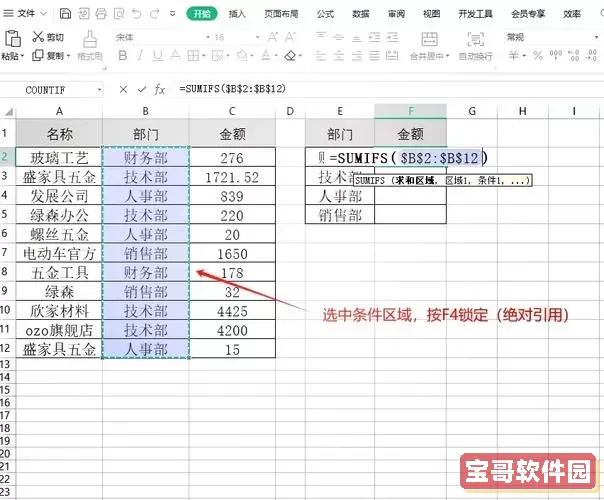
Task: Open the 文件 (File) menu dropdown
Action: coord(25,14)
